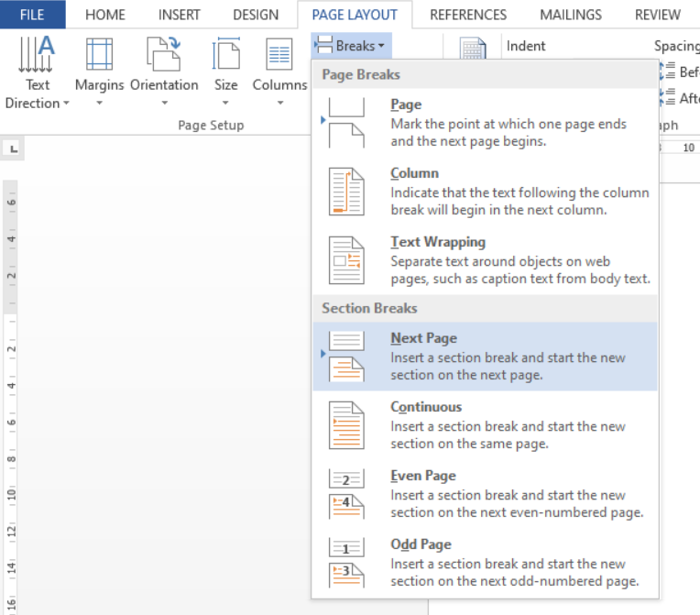Screen dimensions: 700x615
Task: Open the REVIEW tab
Action: click(x=658, y=15)
